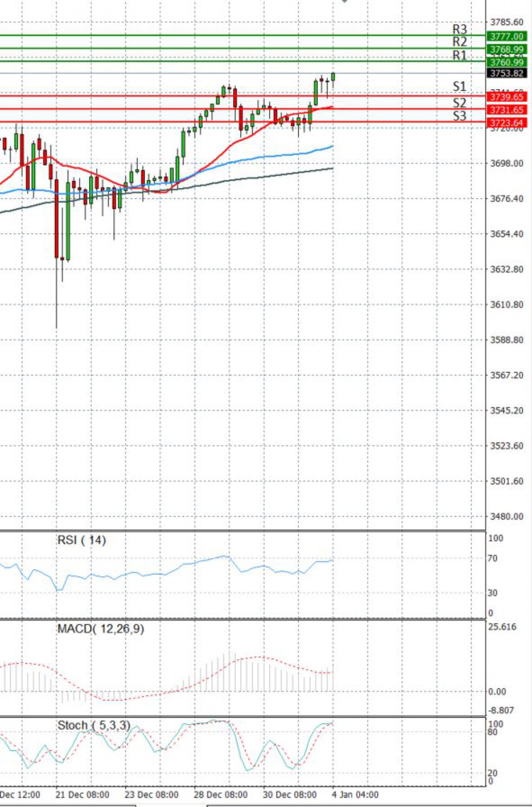Click the R1 price tag 3760.99
The image size is (532, 807).
(x=506, y=62)
